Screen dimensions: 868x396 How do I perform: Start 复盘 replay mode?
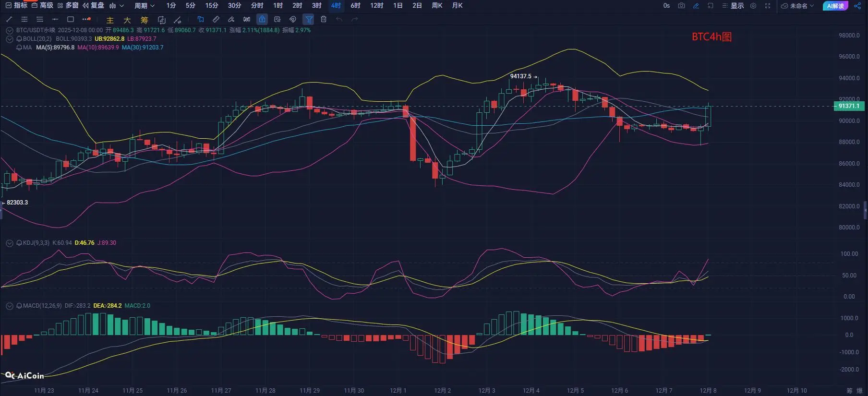click(x=94, y=5)
